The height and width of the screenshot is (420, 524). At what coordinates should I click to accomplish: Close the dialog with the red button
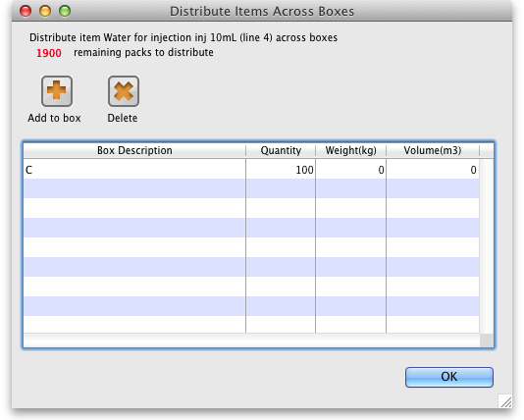26,11
